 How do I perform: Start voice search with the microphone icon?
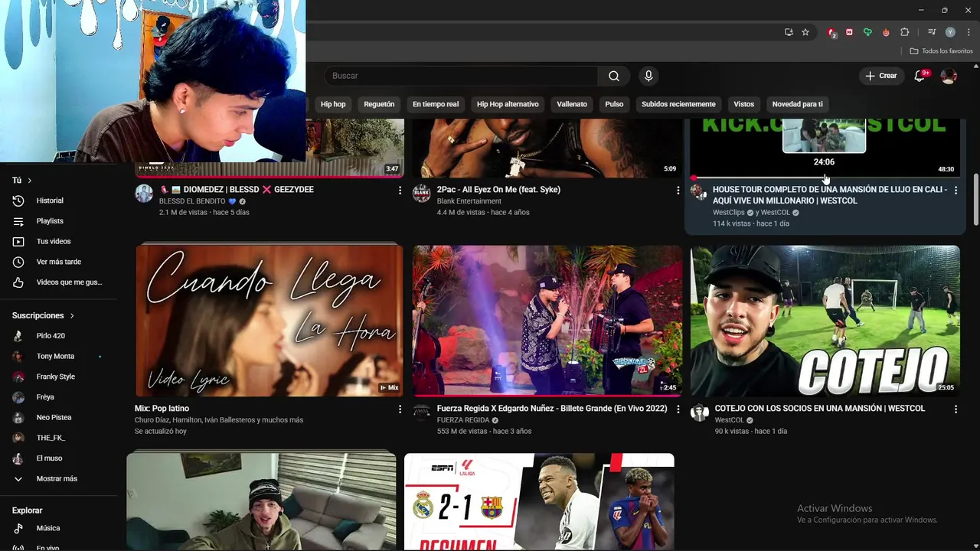point(648,76)
